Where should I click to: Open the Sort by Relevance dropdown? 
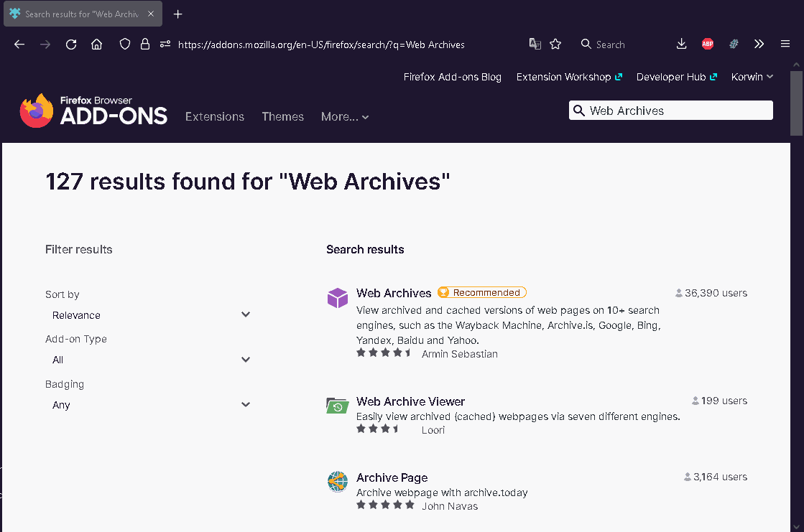(x=149, y=314)
